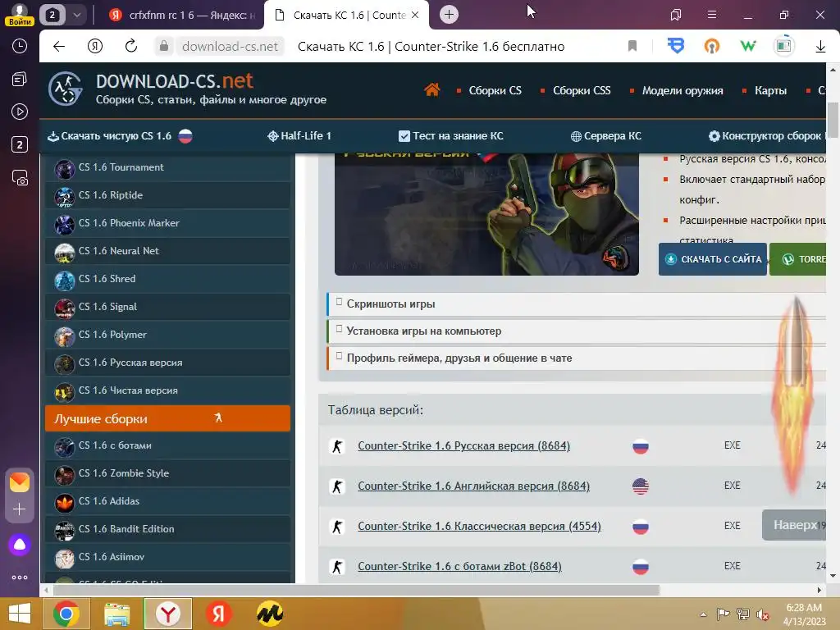Viewport: 840px width, 630px height.
Task: Open Yandex Mail icon in sidebar
Action: coord(20,482)
